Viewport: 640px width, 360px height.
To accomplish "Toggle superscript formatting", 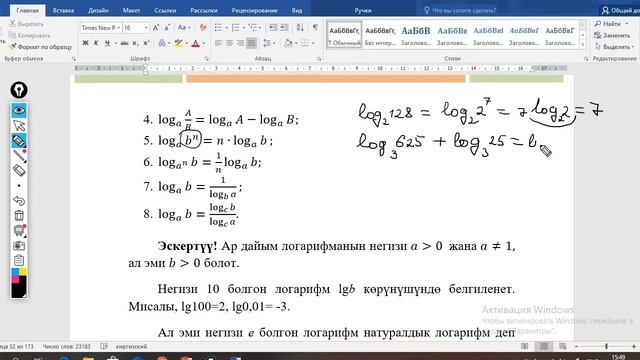I will 146,43.
